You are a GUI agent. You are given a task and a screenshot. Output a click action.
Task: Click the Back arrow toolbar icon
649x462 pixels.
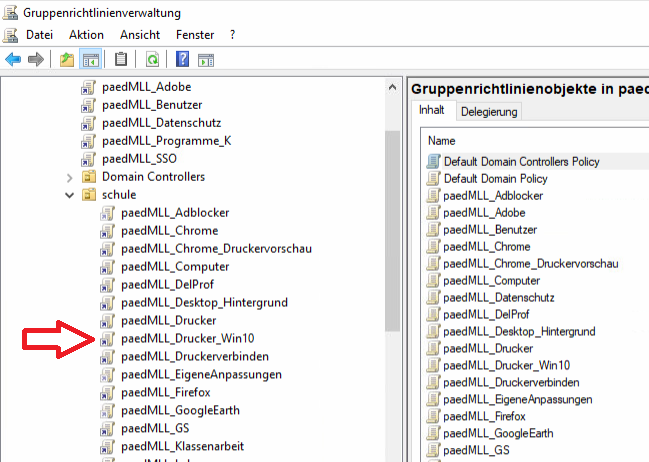13,60
